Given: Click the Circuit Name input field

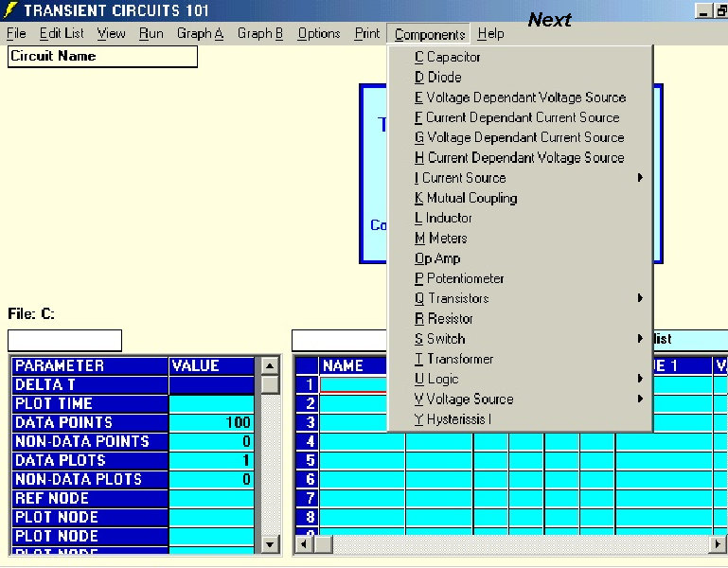Looking at the screenshot, I should coord(102,57).
